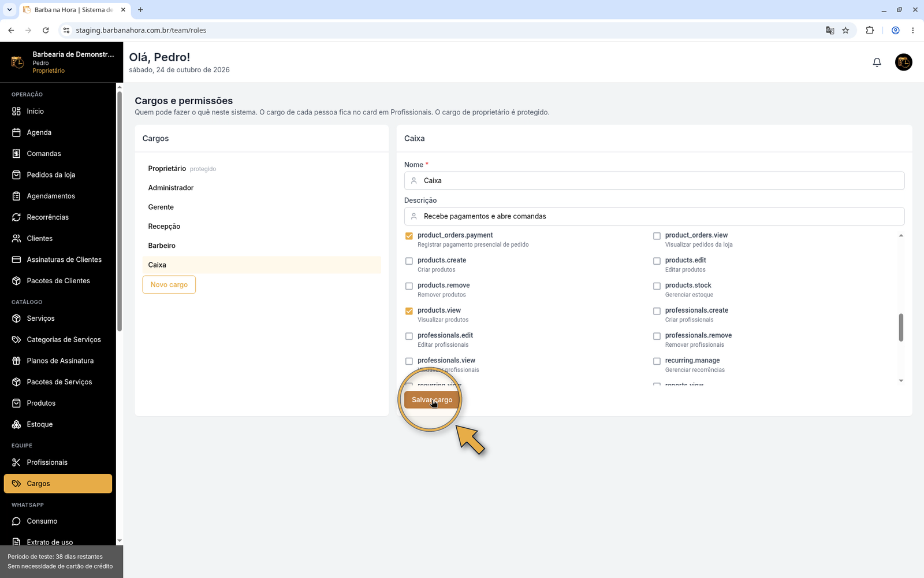The width and height of the screenshot is (924, 578).
Task: Click the WhatsApp Consumo chat icon
Action: 16,521
